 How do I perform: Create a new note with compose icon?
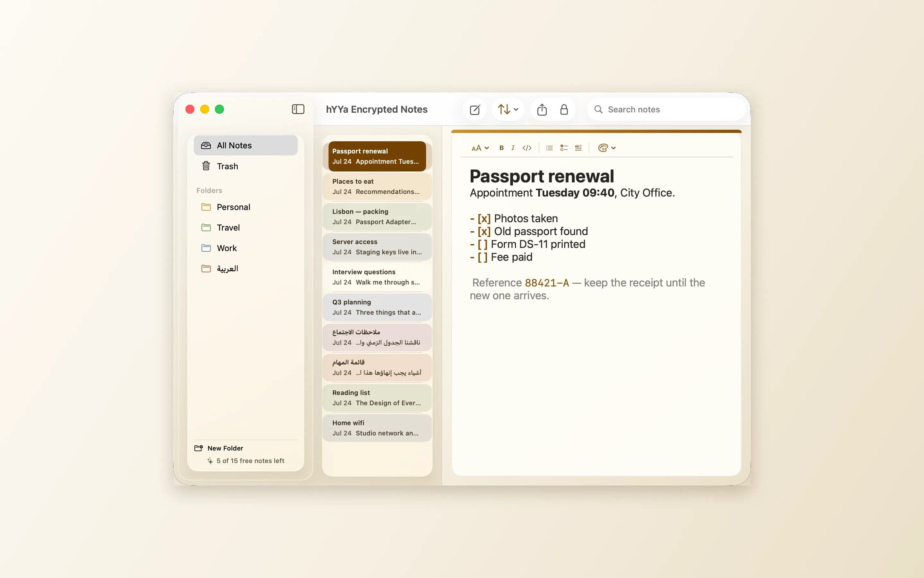coord(475,110)
